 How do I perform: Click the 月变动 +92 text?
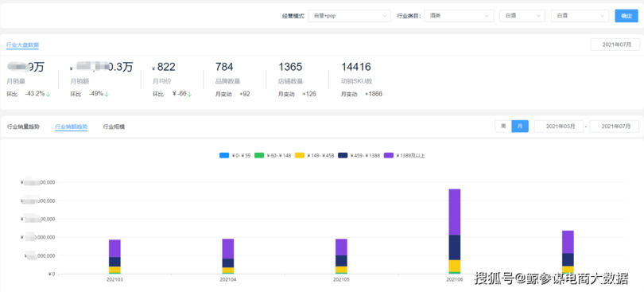tap(232, 94)
